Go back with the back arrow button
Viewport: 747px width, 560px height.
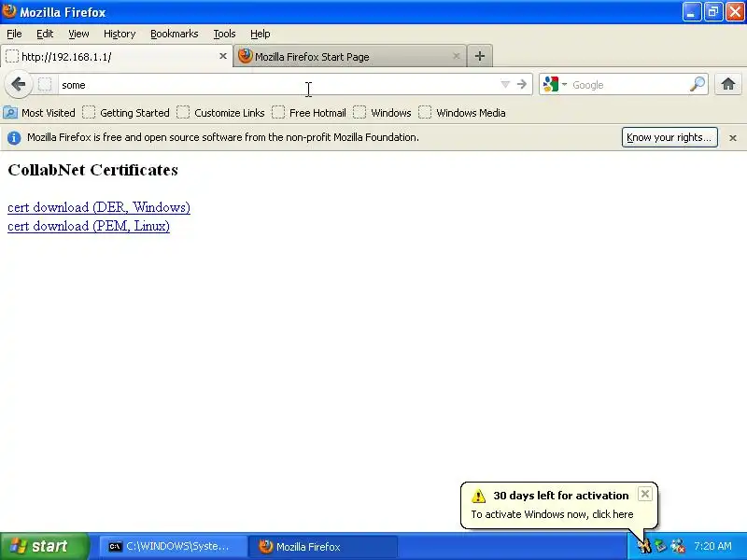[x=18, y=85]
